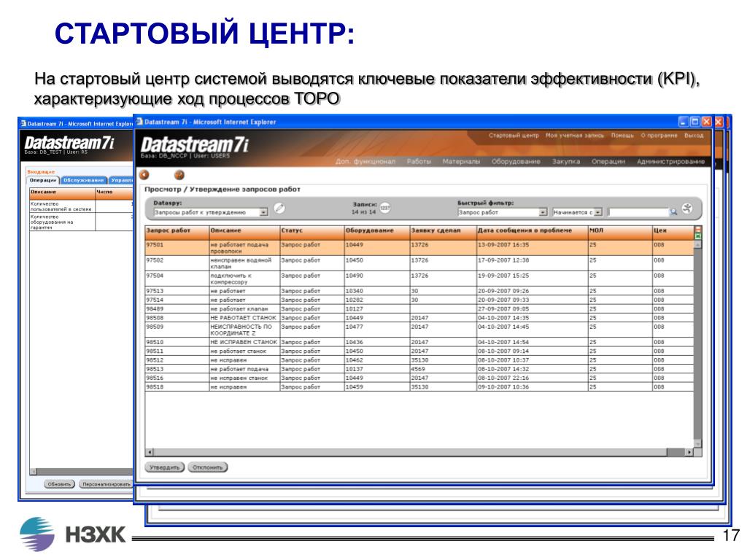The image size is (747, 560).
Task: Click the Отклонить button
Action: (x=208, y=467)
